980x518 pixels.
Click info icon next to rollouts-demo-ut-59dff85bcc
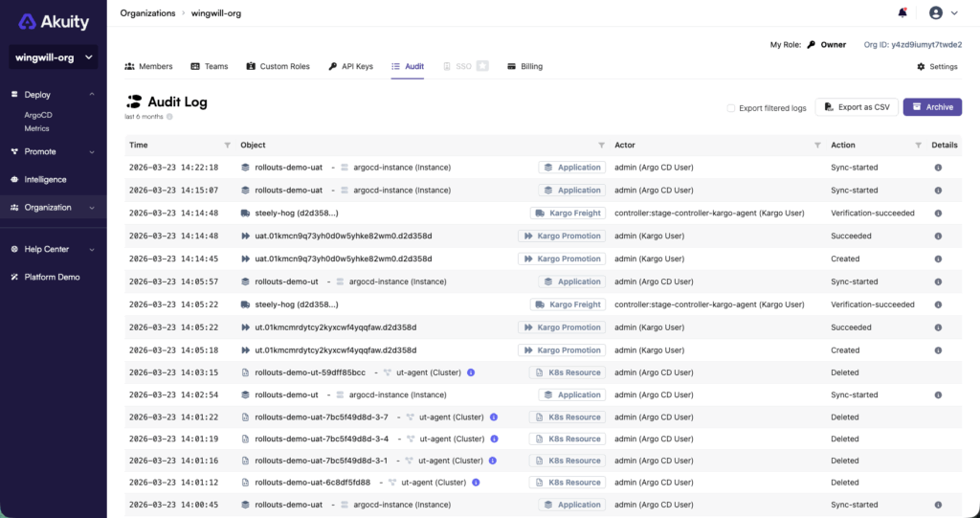click(471, 372)
